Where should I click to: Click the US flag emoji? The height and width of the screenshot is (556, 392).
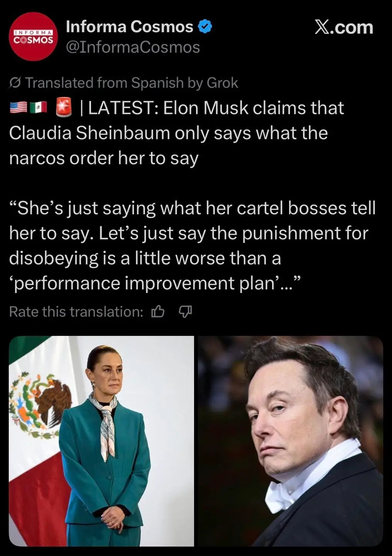click(x=18, y=108)
